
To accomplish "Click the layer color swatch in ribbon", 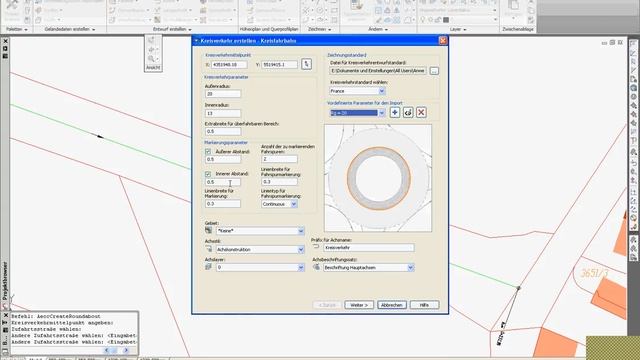I will point(446,20).
